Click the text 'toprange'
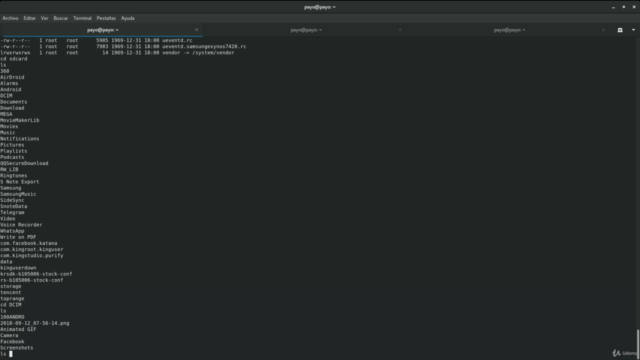Screen dimensions: 640x360 click(12, 299)
